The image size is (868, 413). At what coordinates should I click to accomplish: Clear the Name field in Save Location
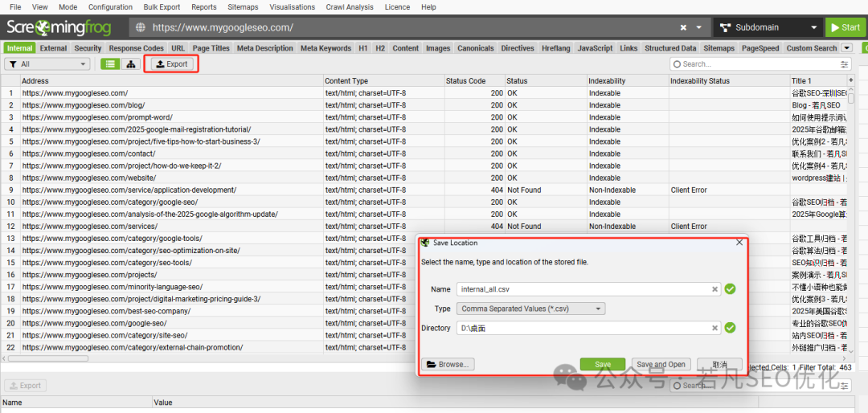[x=714, y=289]
